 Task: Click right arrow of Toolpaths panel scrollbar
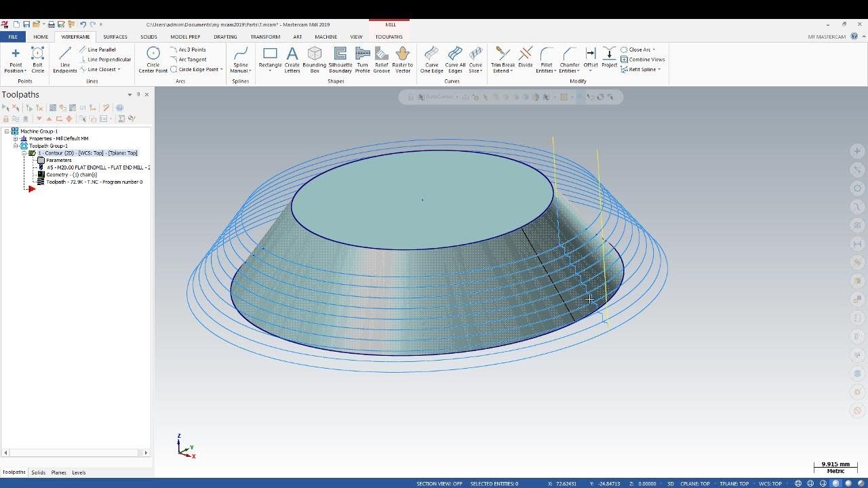pos(146,453)
